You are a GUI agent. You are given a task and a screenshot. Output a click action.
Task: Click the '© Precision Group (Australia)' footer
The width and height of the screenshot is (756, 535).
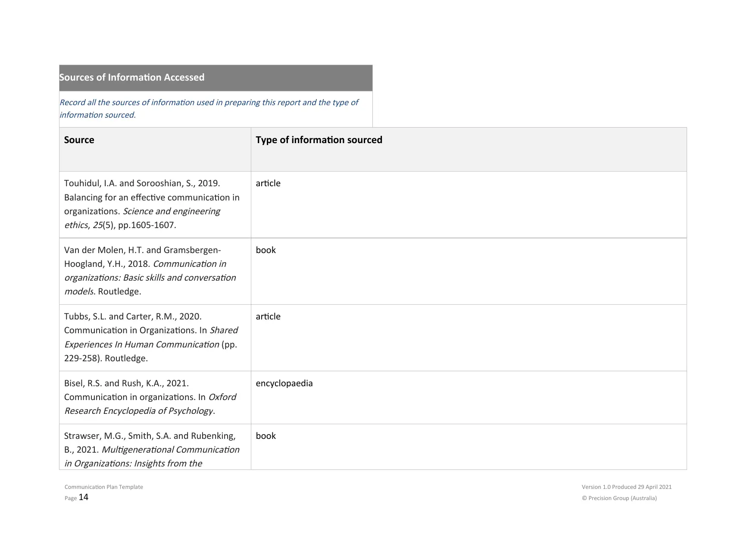coord(619,498)
